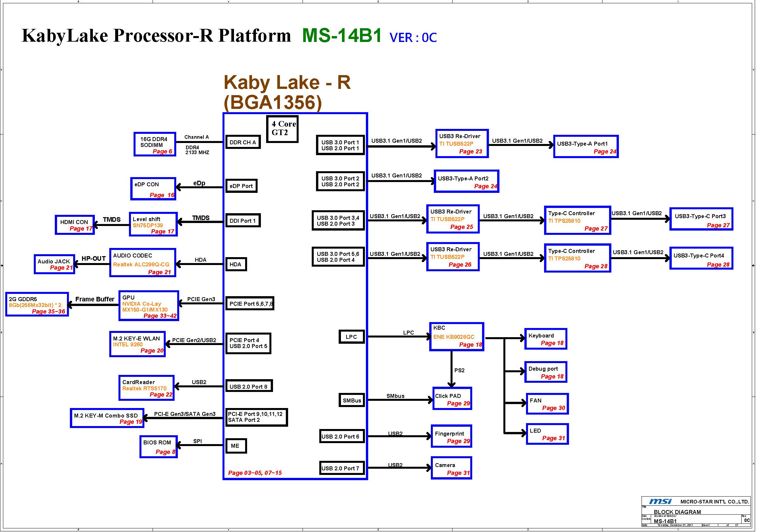The height and width of the screenshot is (532, 760).
Task: Select the "KabyLake Processor-R Platform" title
Action: [156, 36]
